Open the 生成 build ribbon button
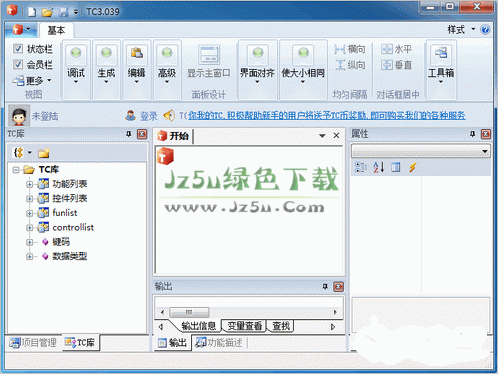 pos(106,70)
